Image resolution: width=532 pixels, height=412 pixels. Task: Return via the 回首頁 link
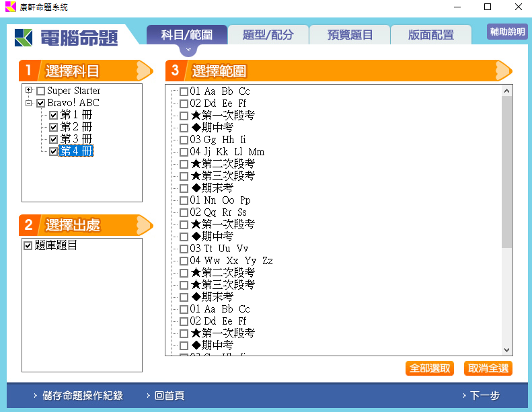(169, 395)
